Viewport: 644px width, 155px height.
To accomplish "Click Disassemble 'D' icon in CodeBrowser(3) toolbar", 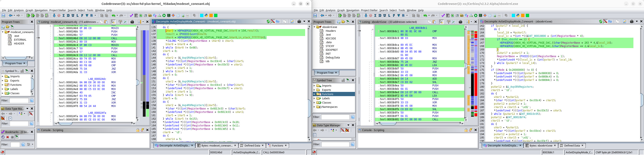I will click(68, 15).
